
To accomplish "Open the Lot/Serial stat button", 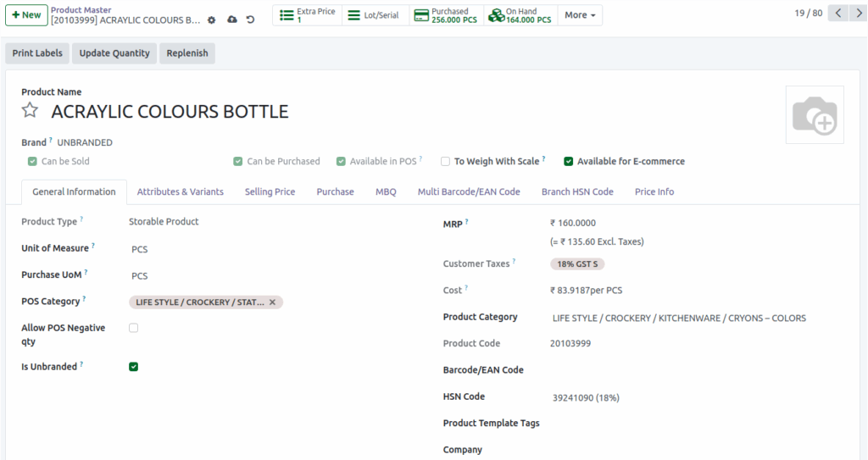I will point(376,15).
